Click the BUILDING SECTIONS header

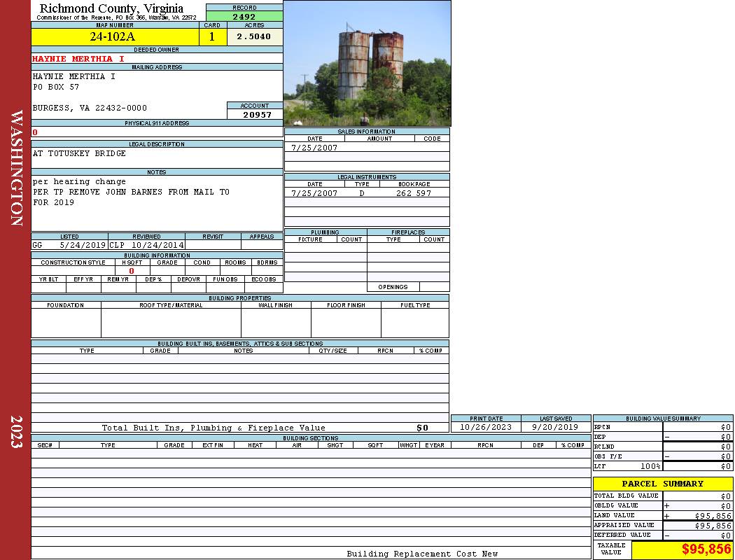310,438
